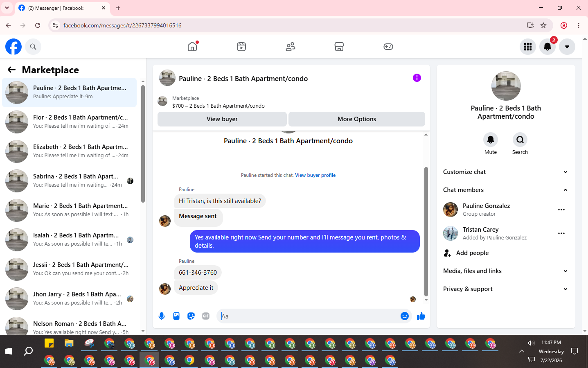Open a new Chrome tab
Viewport: 588px width, 368px height.
[118, 8]
